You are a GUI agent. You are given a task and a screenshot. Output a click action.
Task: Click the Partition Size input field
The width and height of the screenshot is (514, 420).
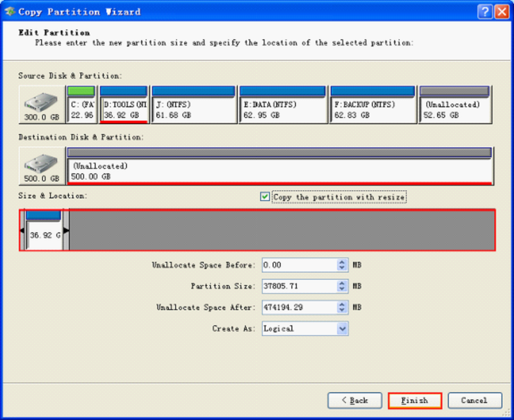(299, 286)
